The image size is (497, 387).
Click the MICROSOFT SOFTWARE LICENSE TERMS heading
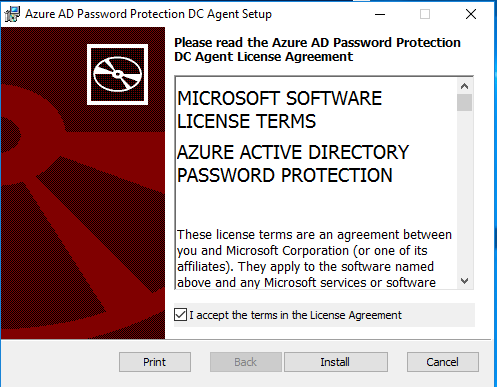(x=279, y=110)
